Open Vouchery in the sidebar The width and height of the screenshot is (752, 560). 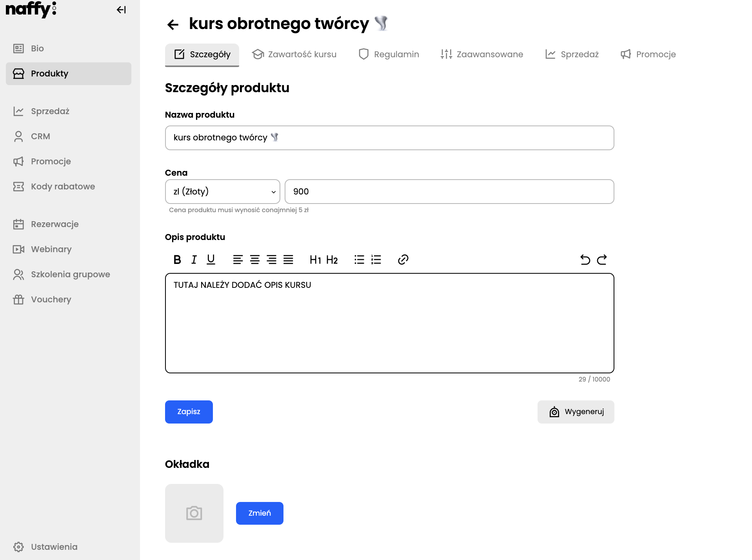click(x=69, y=300)
